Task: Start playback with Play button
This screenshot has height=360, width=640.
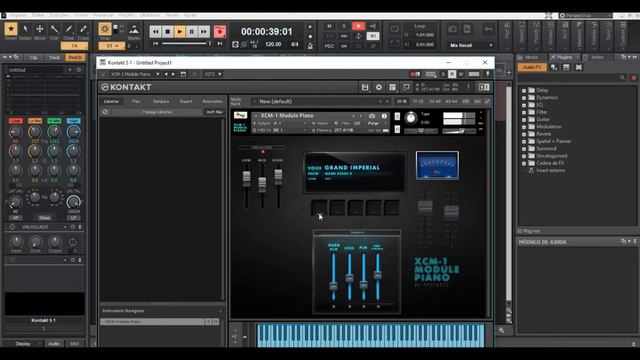Action: click(180, 31)
